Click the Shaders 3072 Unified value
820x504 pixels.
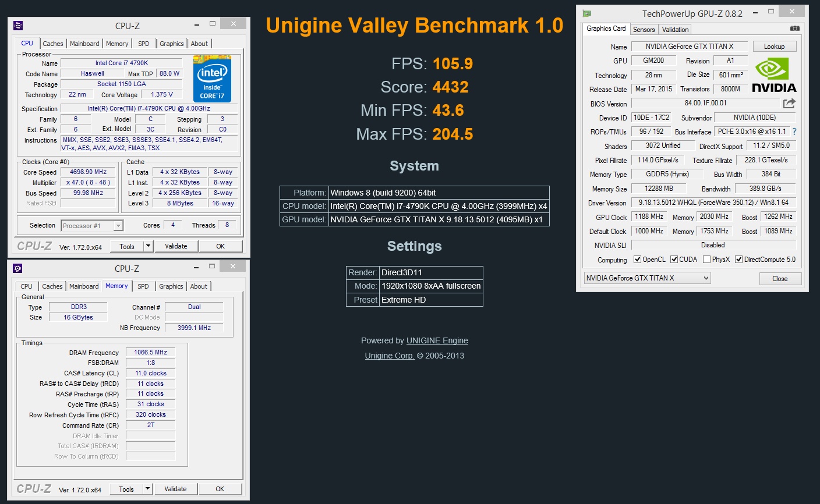point(663,145)
